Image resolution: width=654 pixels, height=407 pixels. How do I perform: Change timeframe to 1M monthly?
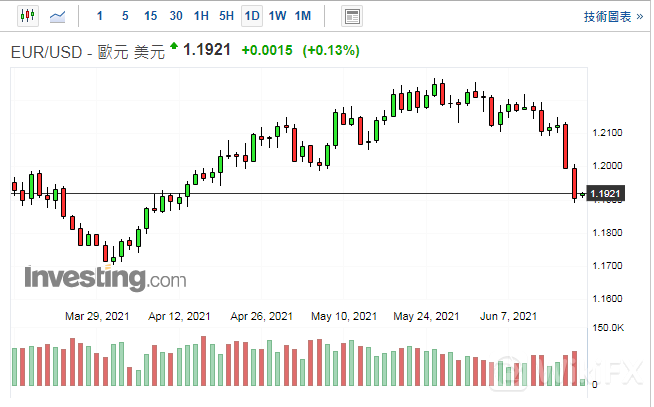pos(303,16)
